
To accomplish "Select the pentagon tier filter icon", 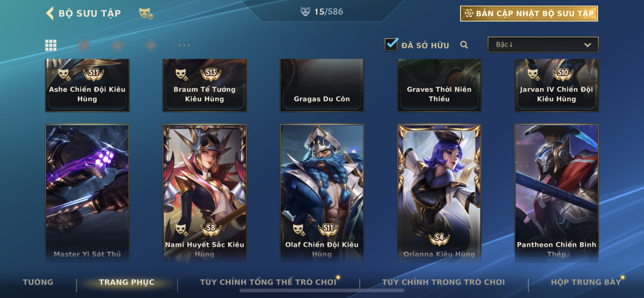I will 117,45.
